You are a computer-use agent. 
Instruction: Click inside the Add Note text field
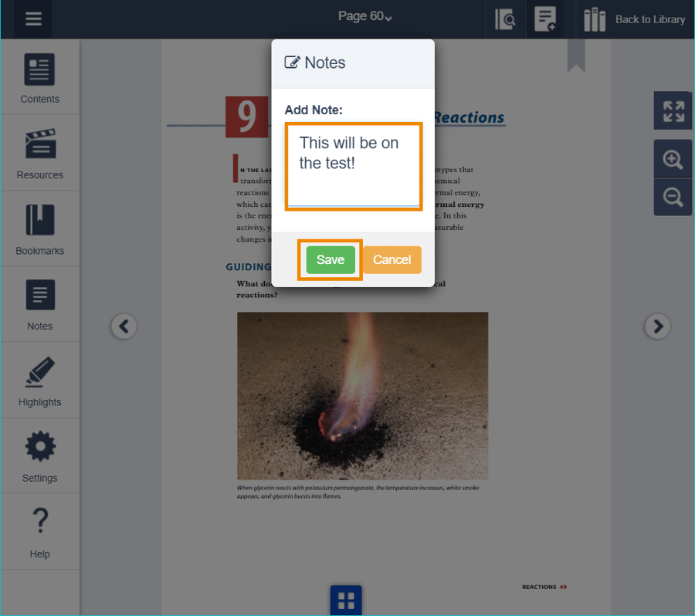353,166
